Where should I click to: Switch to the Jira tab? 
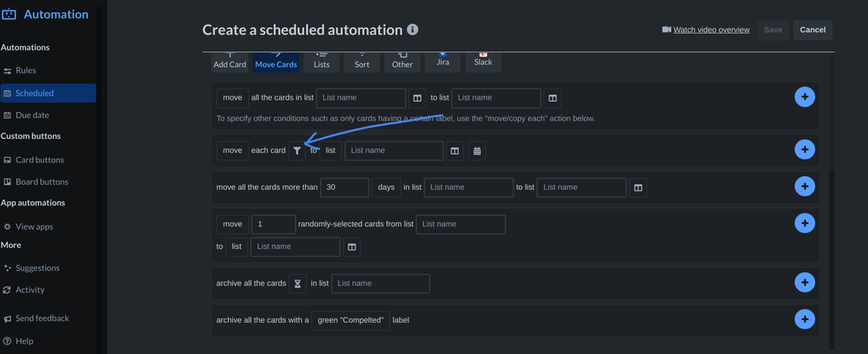click(443, 62)
